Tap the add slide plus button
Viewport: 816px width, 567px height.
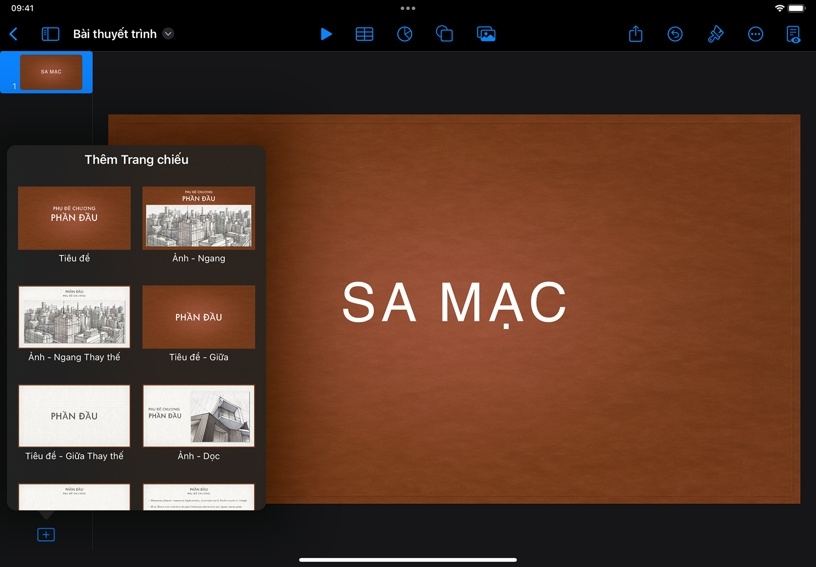46,535
